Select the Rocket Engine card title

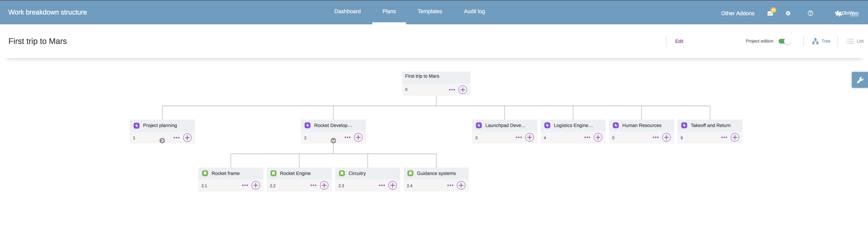pyautogui.click(x=295, y=173)
